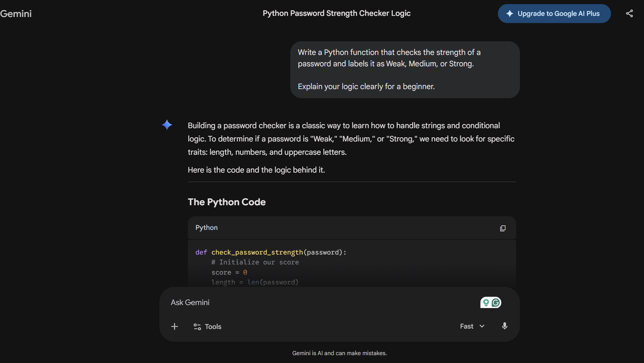Click the Grammarly suggestion icon

[x=486, y=302]
